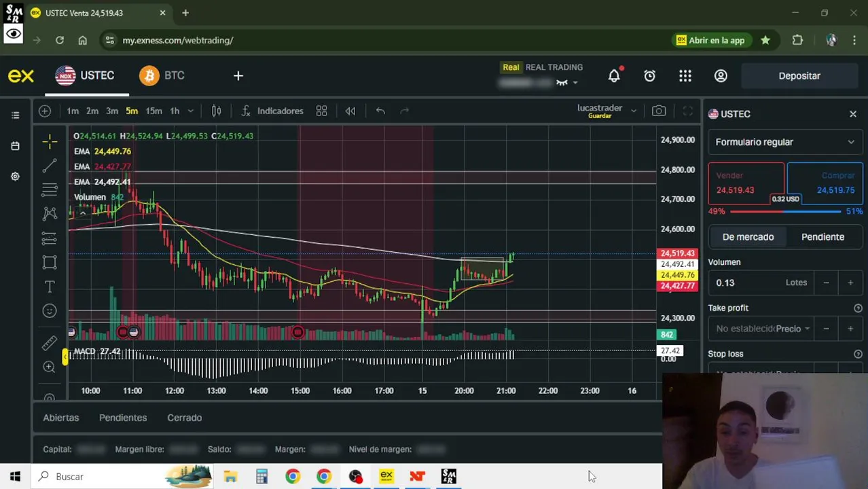Open the Windows Start menu

(15, 477)
